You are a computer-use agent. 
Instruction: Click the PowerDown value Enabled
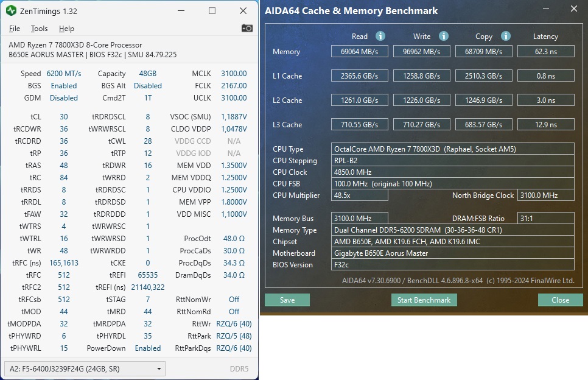click(x=148, y=348)
